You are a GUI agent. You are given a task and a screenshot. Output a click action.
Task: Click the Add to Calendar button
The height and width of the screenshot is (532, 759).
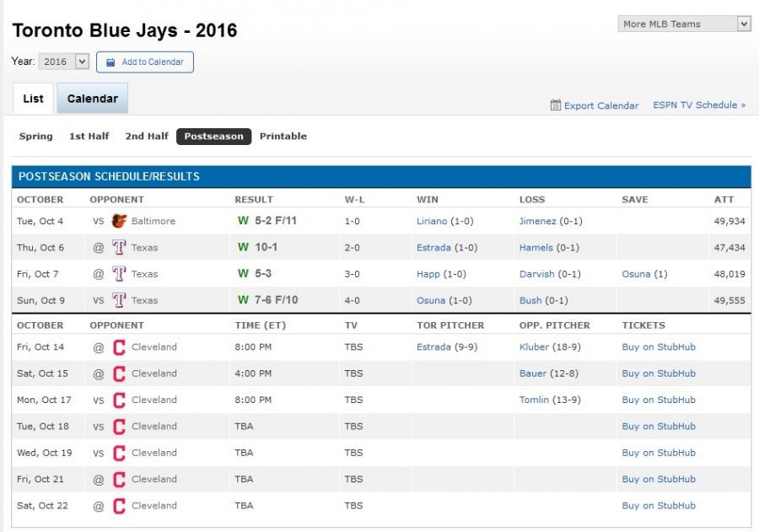click(x=145, y=62)
